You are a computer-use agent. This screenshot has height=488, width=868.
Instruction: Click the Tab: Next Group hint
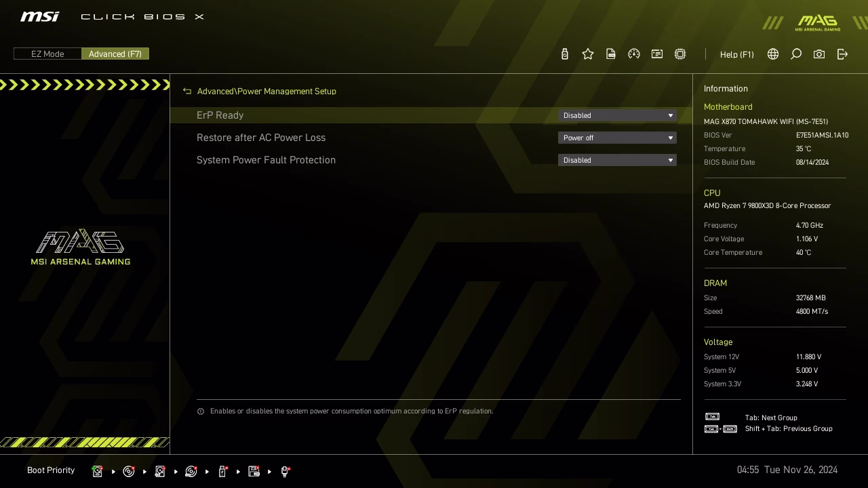pyautogui.click(x=771, y=418)
